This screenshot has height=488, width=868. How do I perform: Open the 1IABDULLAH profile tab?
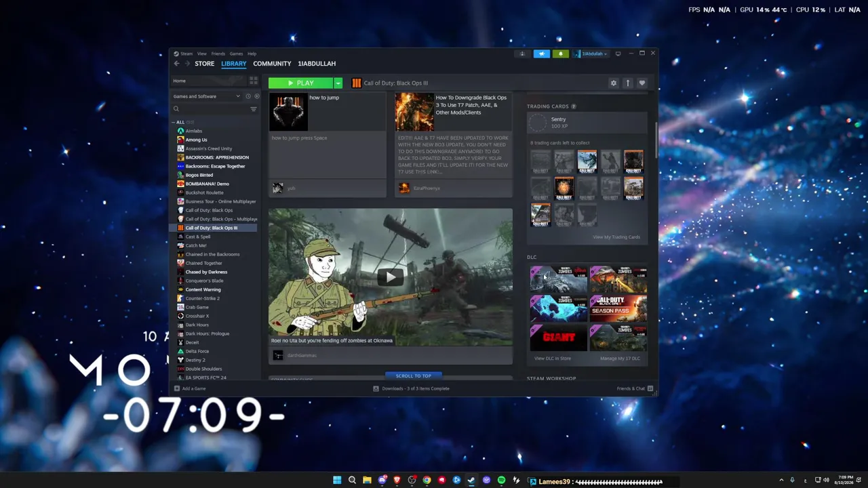coord(317,64)
